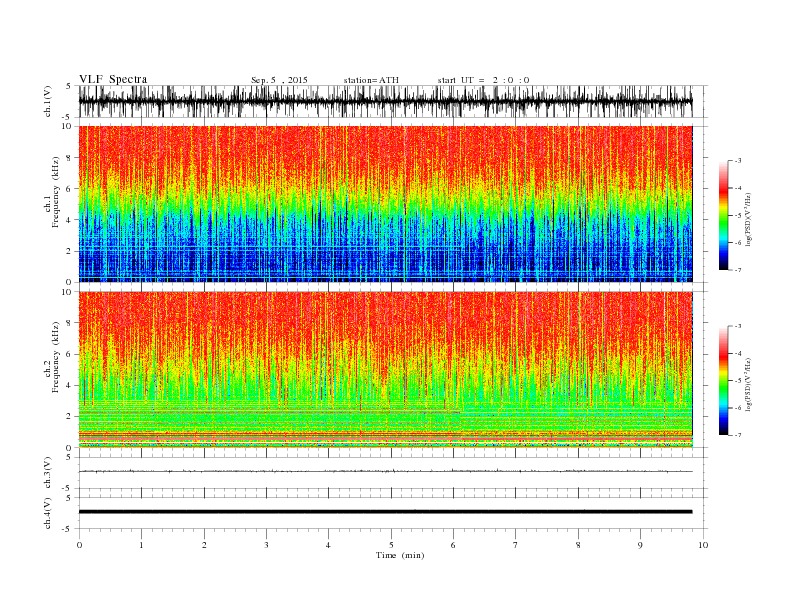Viewport: 792px width, 612px height.
Task: Click the ch.1 spectrogram color scale bar
Action: [724, 215]
